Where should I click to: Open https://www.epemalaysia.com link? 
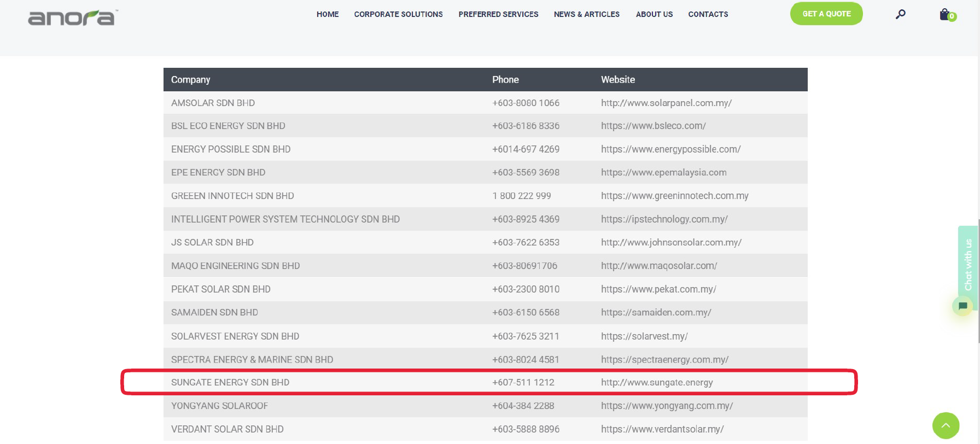pos(663,172)
